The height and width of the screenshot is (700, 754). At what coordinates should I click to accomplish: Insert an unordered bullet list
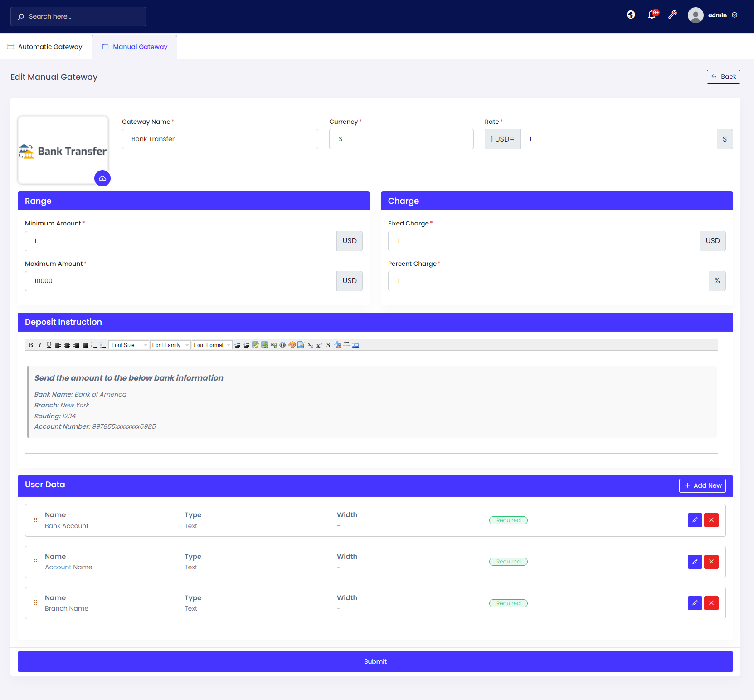coord(103,345)
